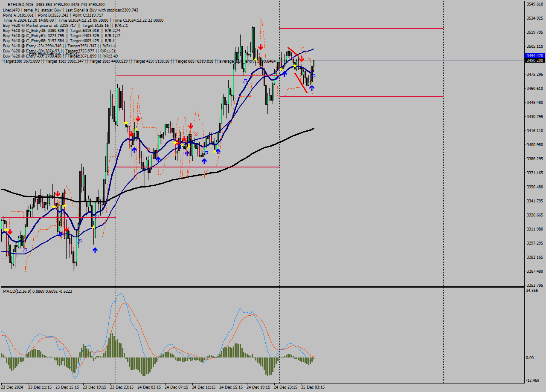Click the '23 Dec 15:15' time axis label
The width and height of the screenshot is (546, 392).
click(67, 387)
